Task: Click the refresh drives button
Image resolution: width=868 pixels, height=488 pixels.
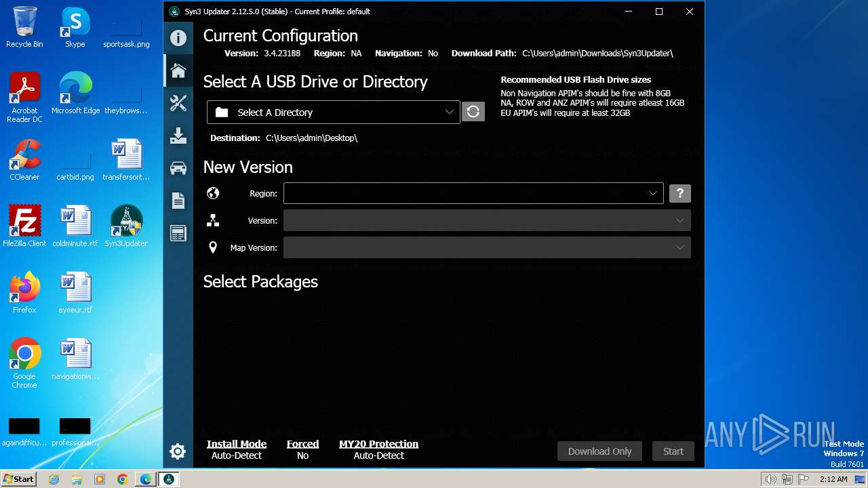Action: (473, 112)
